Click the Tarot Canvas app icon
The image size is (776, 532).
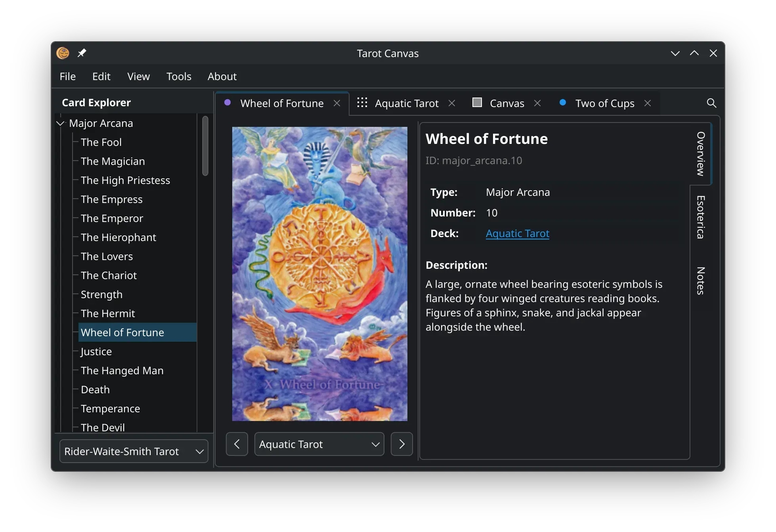point(63,53)
